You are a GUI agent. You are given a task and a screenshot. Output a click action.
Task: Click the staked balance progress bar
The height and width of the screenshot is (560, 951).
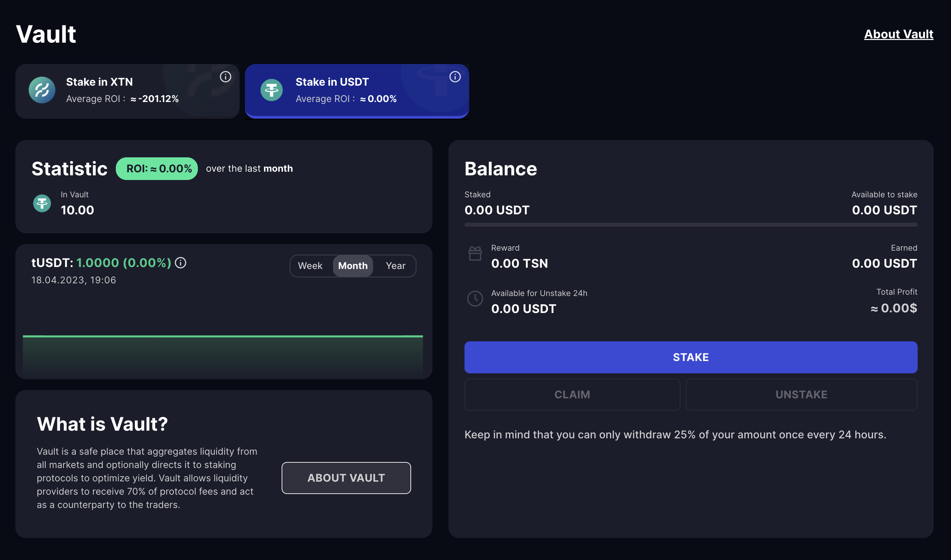coord(690,225)
